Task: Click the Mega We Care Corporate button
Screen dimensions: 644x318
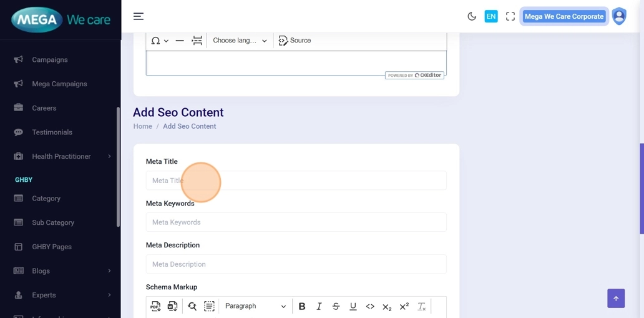Action: [x=563, y=16]
